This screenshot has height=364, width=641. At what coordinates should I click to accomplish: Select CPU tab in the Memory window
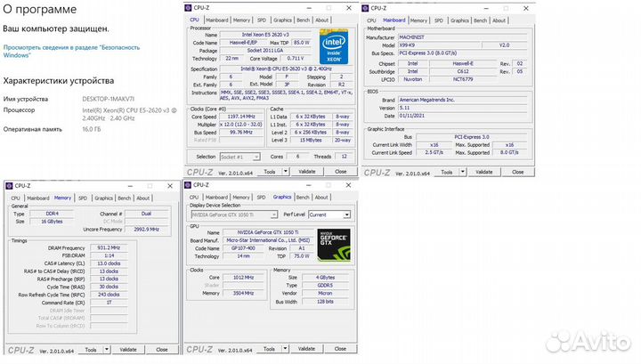15,198
